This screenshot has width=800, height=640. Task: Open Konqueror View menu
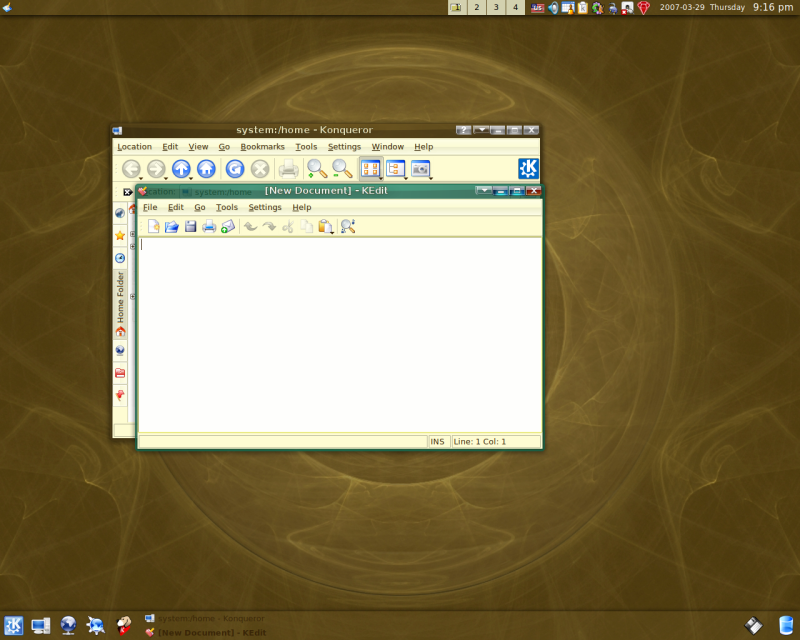pos(198,146)
